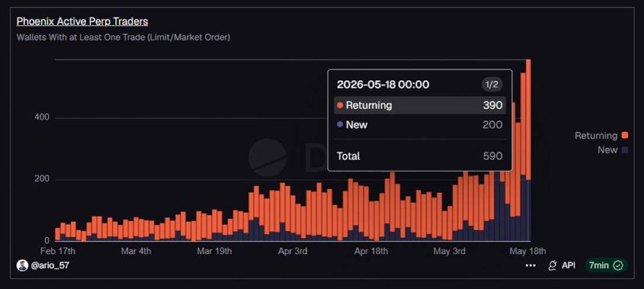This screenshot has height=289, width=644.
Task: Toggle the Returning series in legend
Action: (601, 135)
